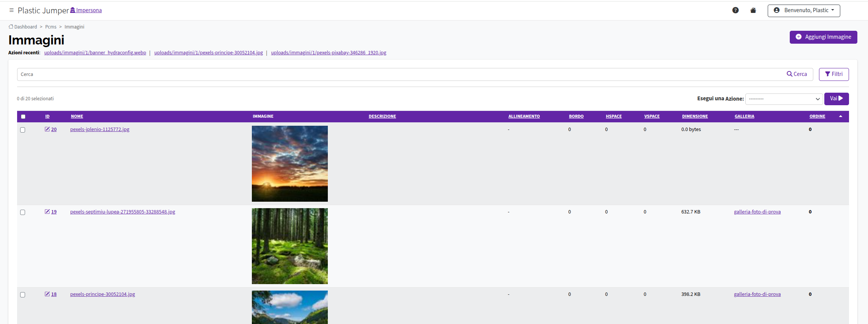
Task: Click the '0 di 20 selezionati' text
Action: (35, 99)
